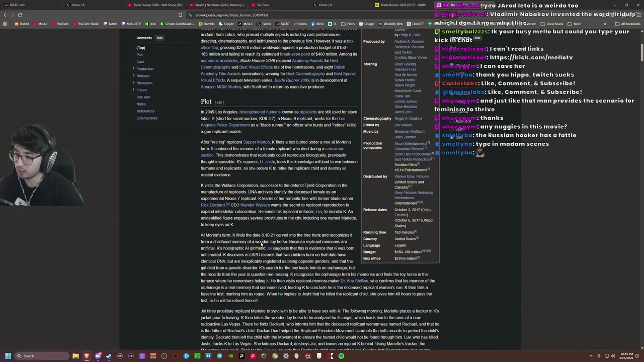Open the Hans Zimmer infobox link
This screenshot has height=362, width=644.
[x=405, y=137]
